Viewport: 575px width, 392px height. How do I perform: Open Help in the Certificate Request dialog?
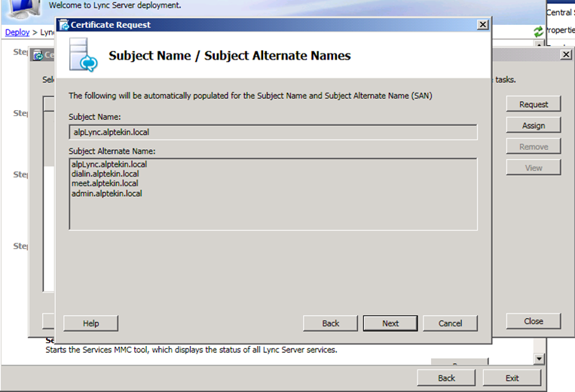(x=90, y=323)
